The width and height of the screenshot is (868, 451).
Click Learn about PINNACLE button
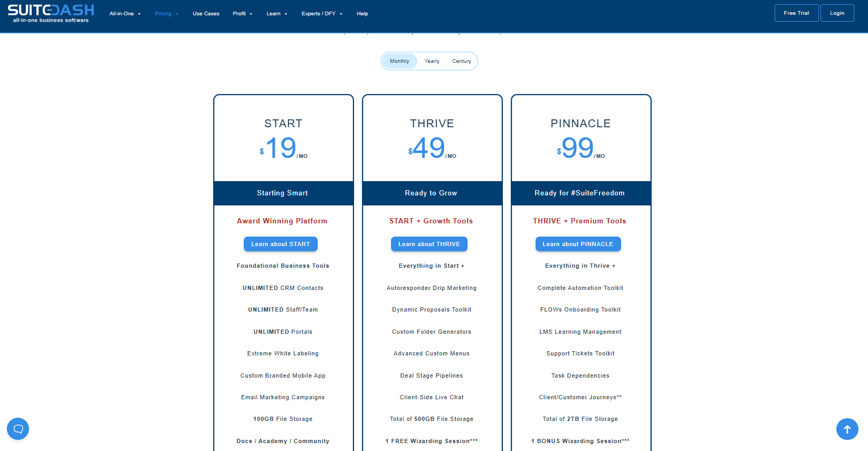coord(578,244)
